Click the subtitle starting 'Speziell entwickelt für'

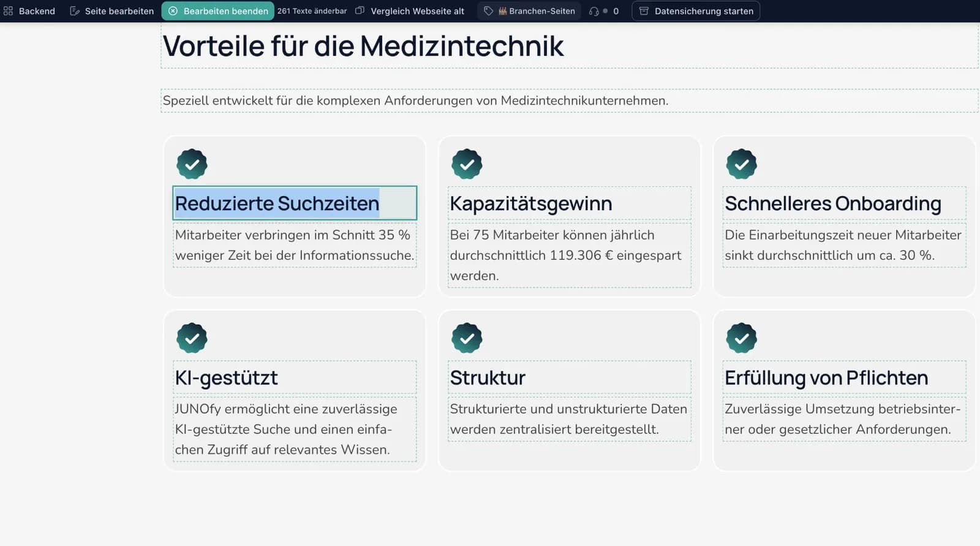click(x=415, y=100)
